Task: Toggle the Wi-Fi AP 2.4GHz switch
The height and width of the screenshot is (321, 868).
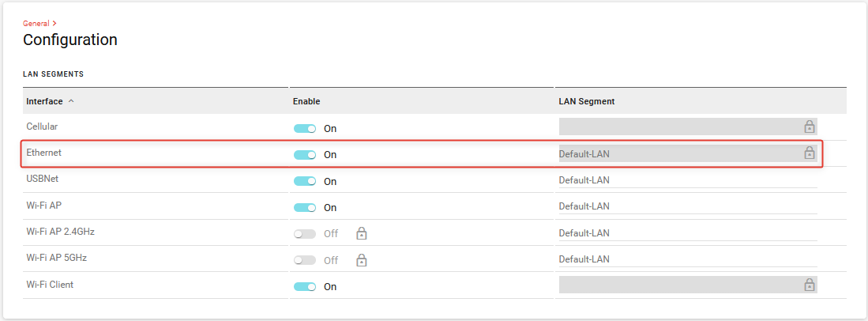Action: coord(305,234)
